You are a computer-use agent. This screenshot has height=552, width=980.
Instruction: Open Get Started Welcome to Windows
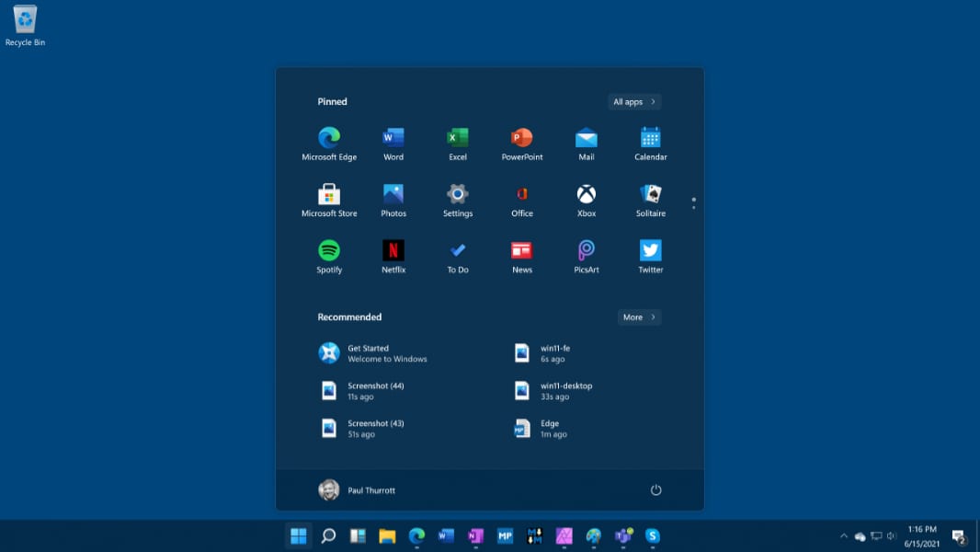point(373,353)
